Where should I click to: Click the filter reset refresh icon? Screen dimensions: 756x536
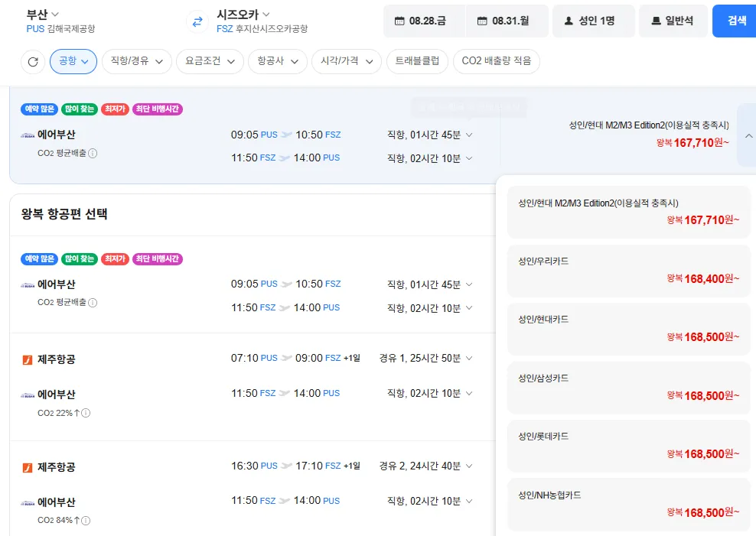[33, 62]
